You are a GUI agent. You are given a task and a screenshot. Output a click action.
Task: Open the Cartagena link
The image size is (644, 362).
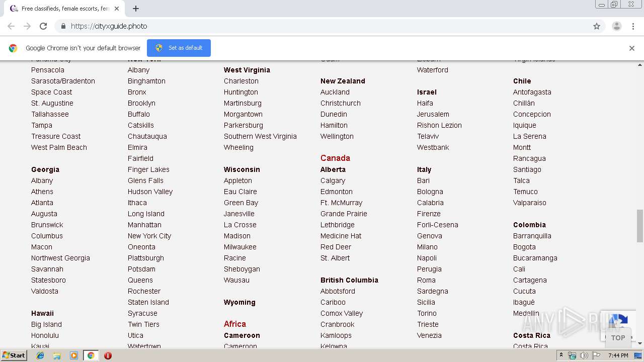(530, 280)
